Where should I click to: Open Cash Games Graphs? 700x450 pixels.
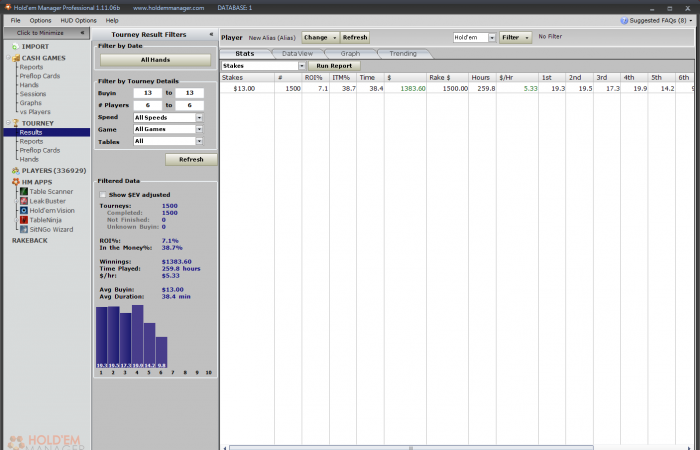point(30,103)
